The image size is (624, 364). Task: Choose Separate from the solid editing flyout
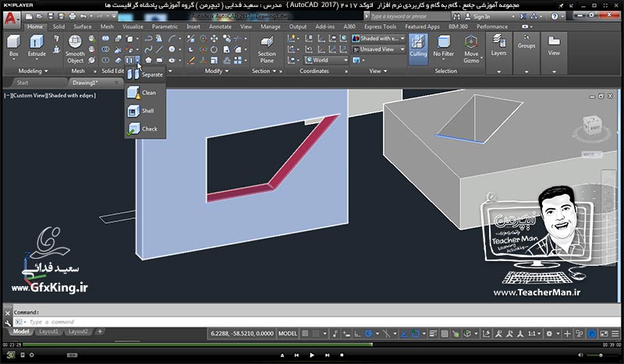(145, 74)
